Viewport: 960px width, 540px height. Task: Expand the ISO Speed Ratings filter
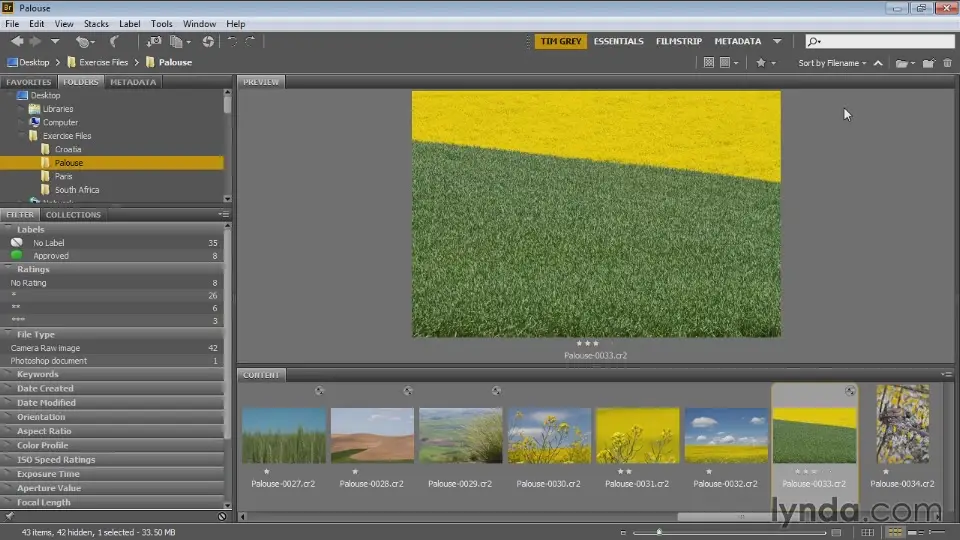pos(55,460)
